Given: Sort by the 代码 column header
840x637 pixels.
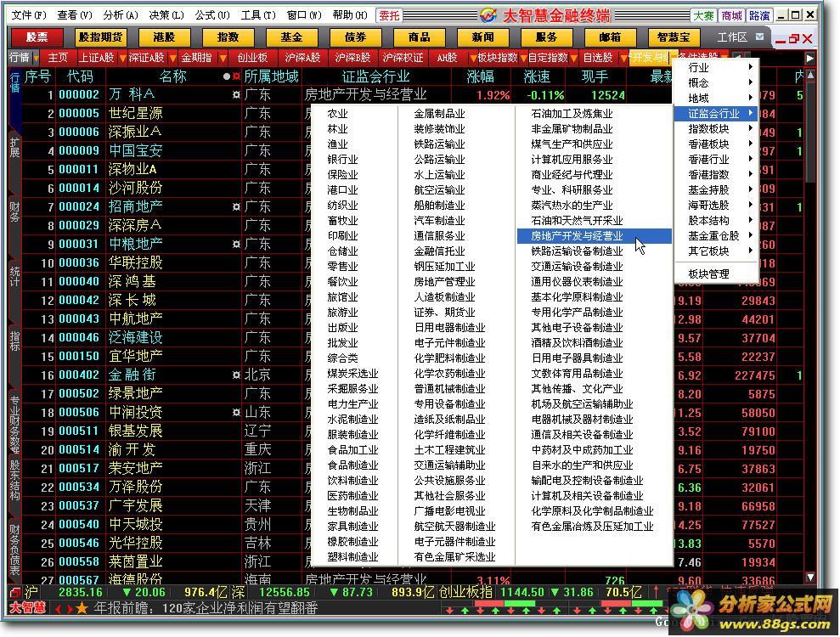Looking at the screenshot, I should tap(80, 76).
